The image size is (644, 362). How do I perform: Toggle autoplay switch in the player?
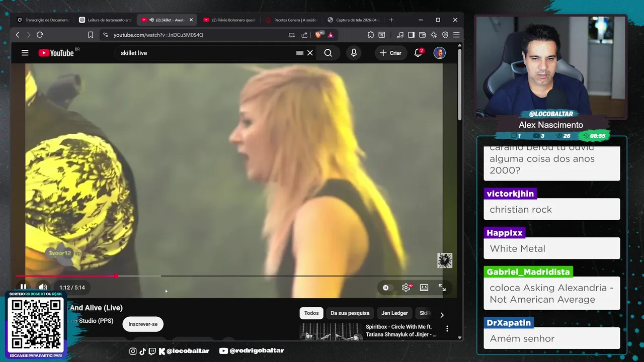tap(386, 288)
